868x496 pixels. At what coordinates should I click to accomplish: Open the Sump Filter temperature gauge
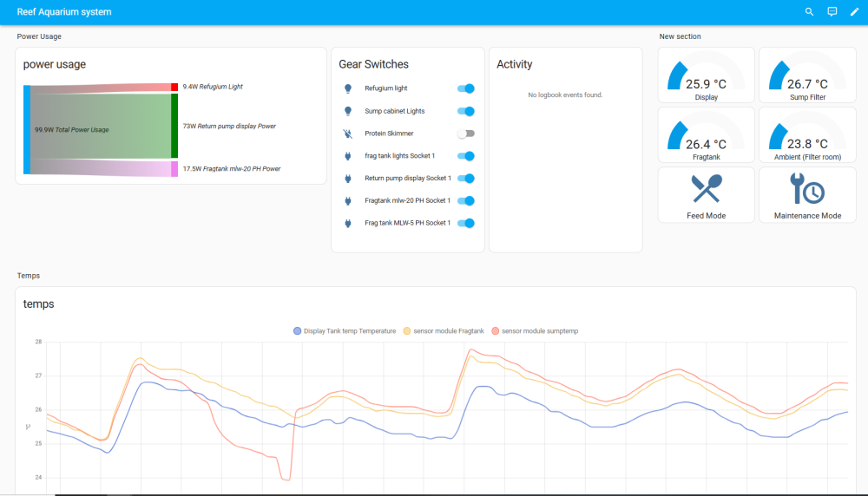tap(806, 76)
